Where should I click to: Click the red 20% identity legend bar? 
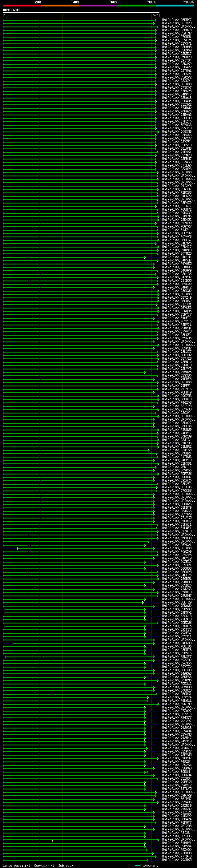[x=22, y=6]
